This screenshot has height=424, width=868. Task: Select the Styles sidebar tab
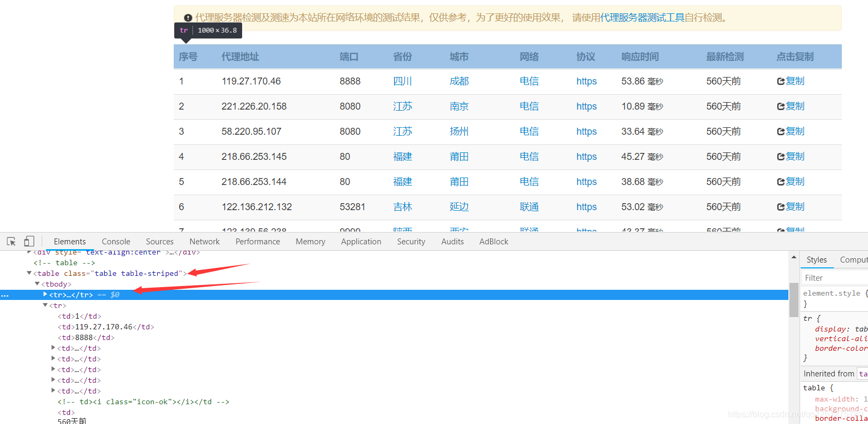[817, 260]
